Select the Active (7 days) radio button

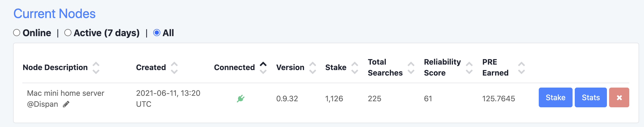tap(68, 33)
